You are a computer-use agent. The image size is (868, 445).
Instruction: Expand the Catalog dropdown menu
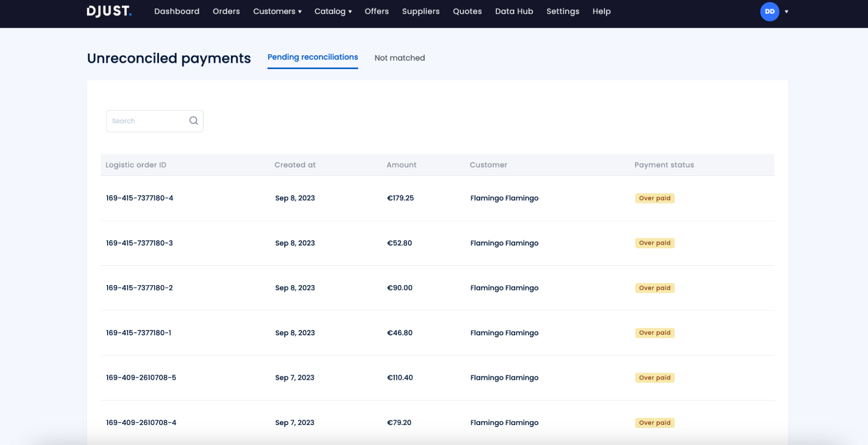click(333, 11)
